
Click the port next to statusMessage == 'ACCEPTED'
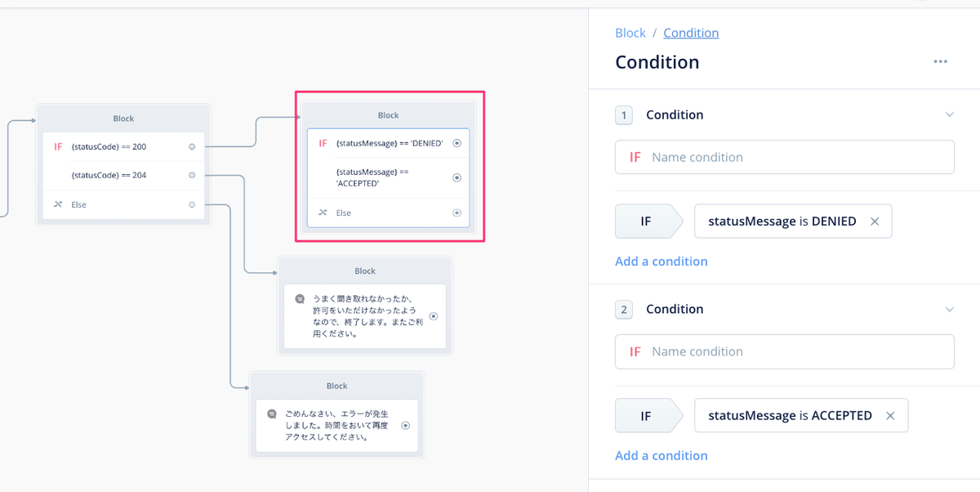(x=457, y=177)
